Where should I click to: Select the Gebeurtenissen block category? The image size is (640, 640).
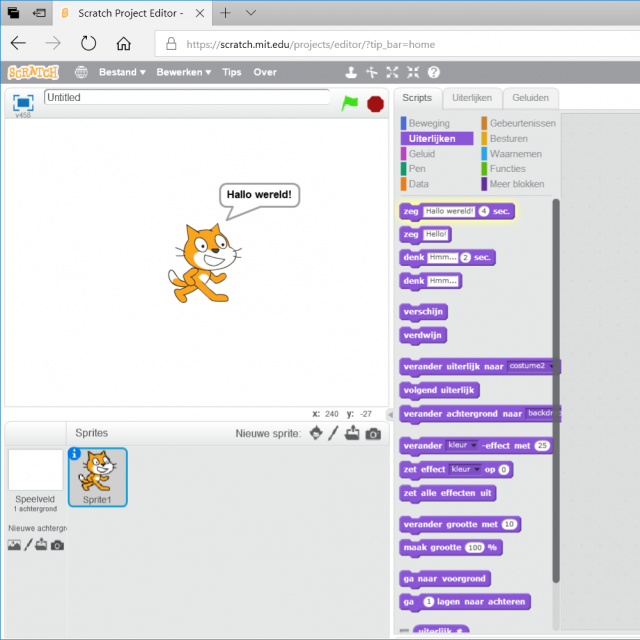tap(519, 123)
